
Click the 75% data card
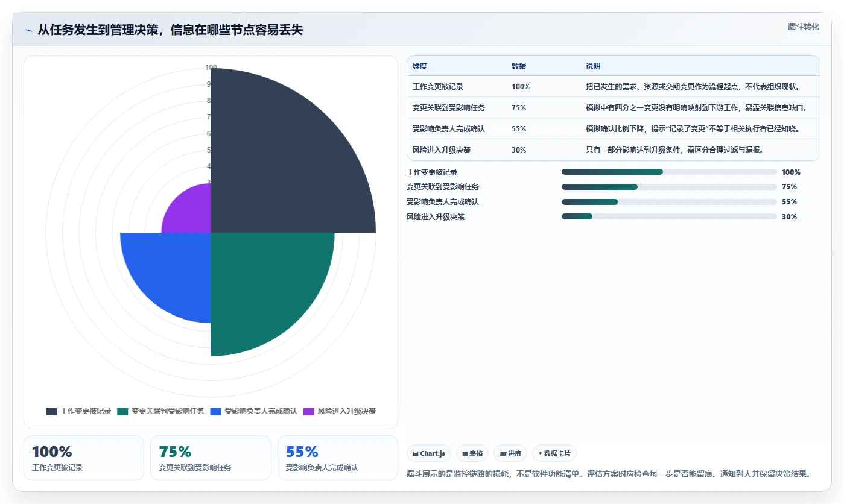(x=211, y=458)
